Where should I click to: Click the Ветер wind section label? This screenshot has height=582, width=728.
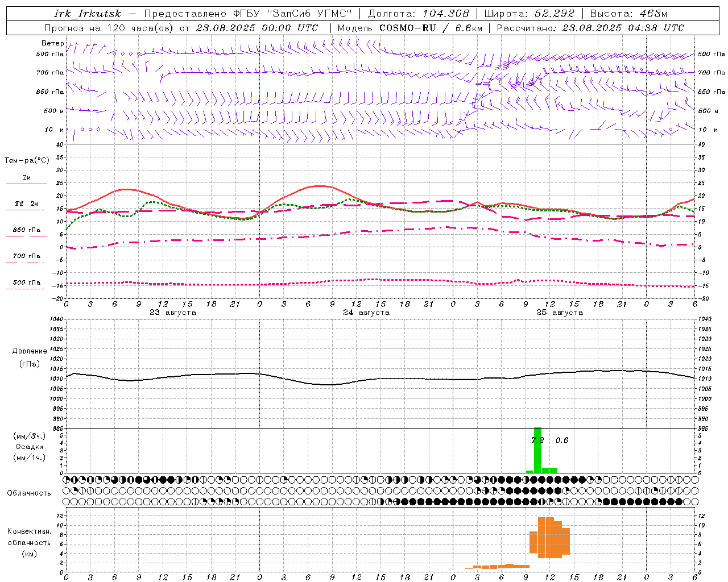[52, 43]
